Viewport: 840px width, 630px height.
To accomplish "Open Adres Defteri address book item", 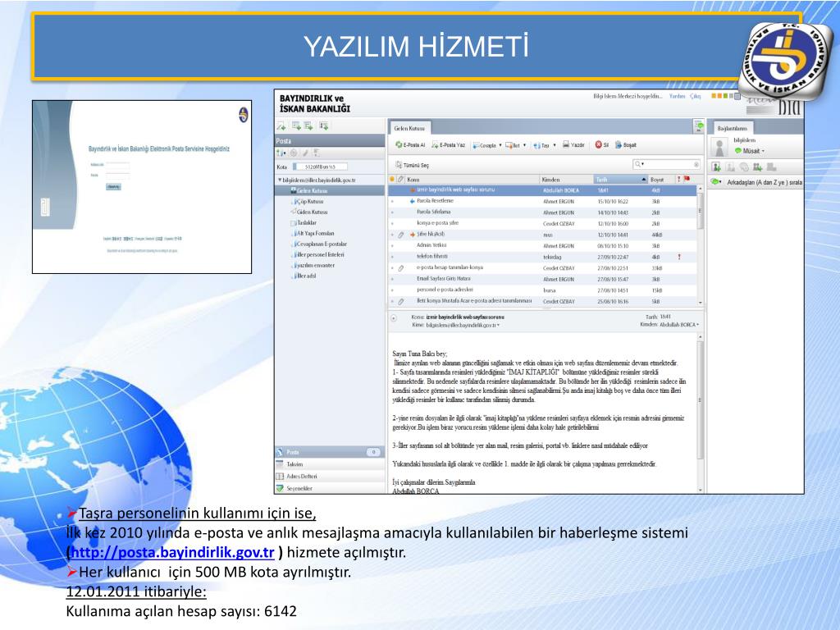I will pyautogui.click(x=330, y=477).
